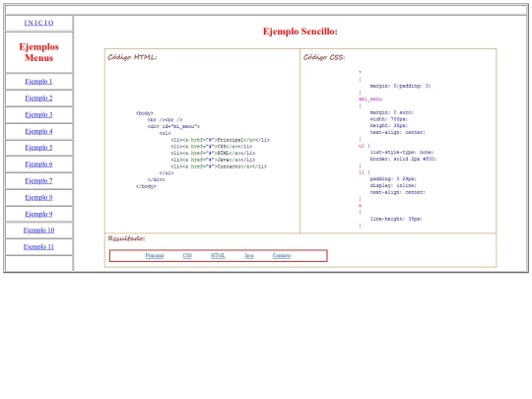The height and width of the screenshot is (399, 532).
Task: Click Ejemplo 9 in the sidebar
Action: tap(38, 214)
